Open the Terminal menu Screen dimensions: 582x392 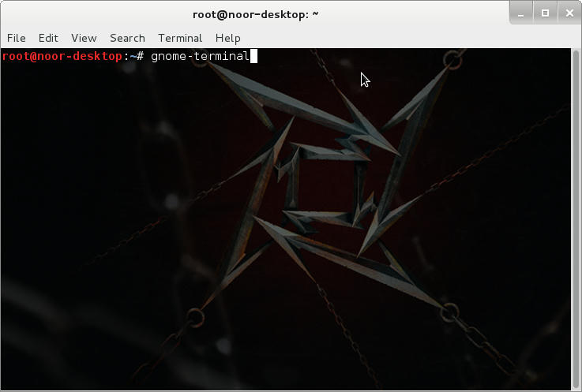tap(180, 38)
